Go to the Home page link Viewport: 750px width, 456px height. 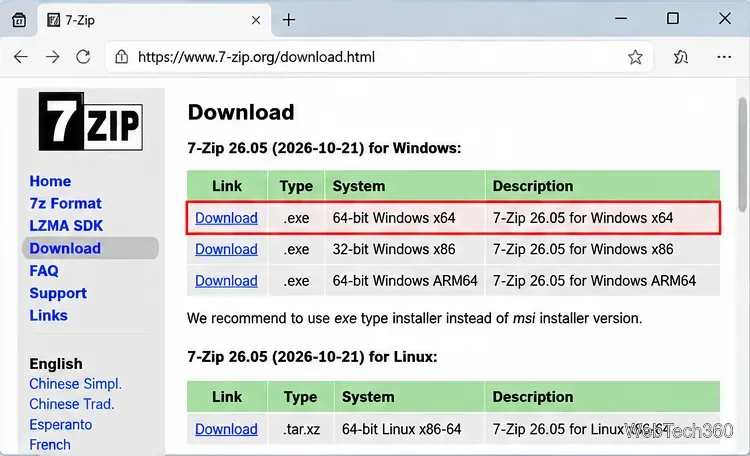pos(50,181)
